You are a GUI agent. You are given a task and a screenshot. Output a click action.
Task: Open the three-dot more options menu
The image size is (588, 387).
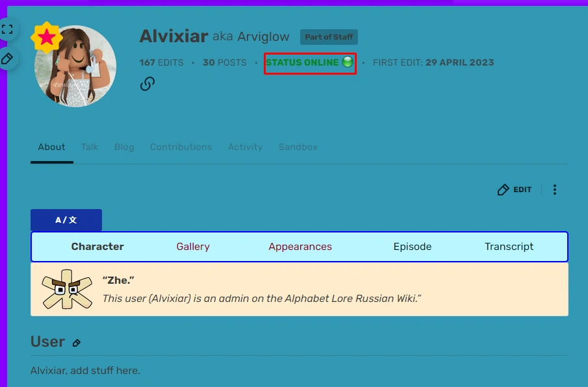pos(555,190)
